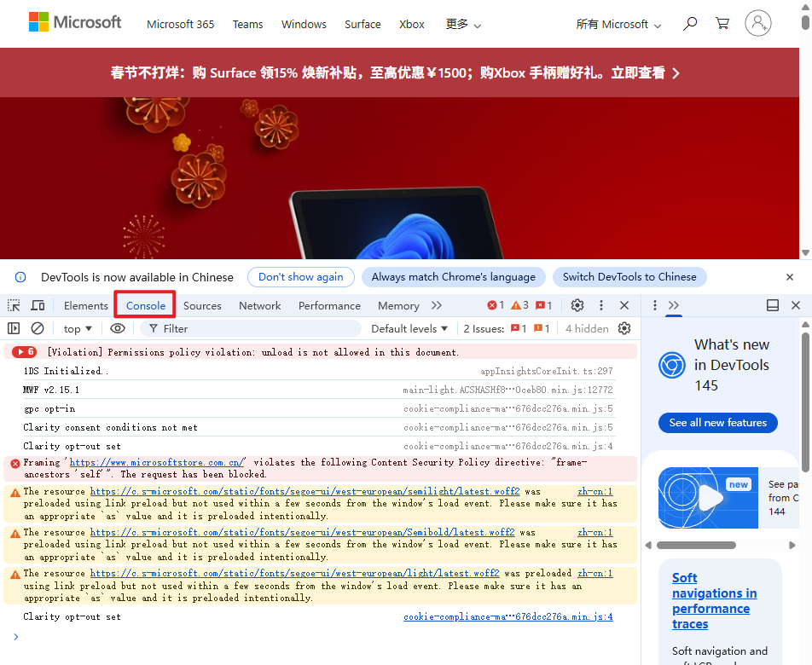Close the What's new side panel

click(796, 305)
